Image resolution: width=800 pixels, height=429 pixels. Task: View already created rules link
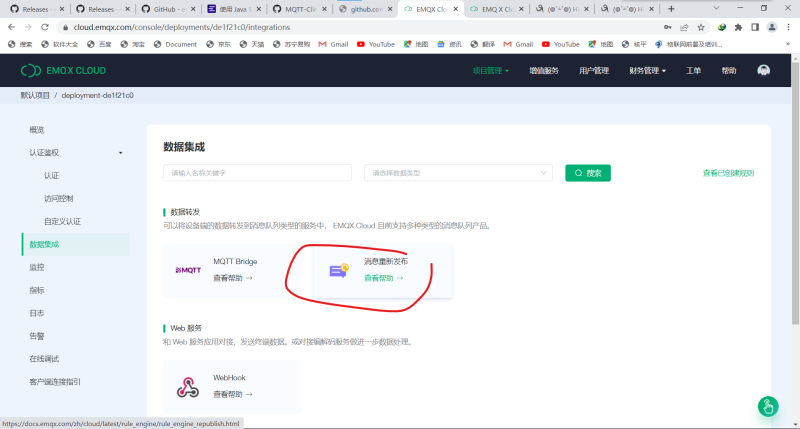pos(728,173)
